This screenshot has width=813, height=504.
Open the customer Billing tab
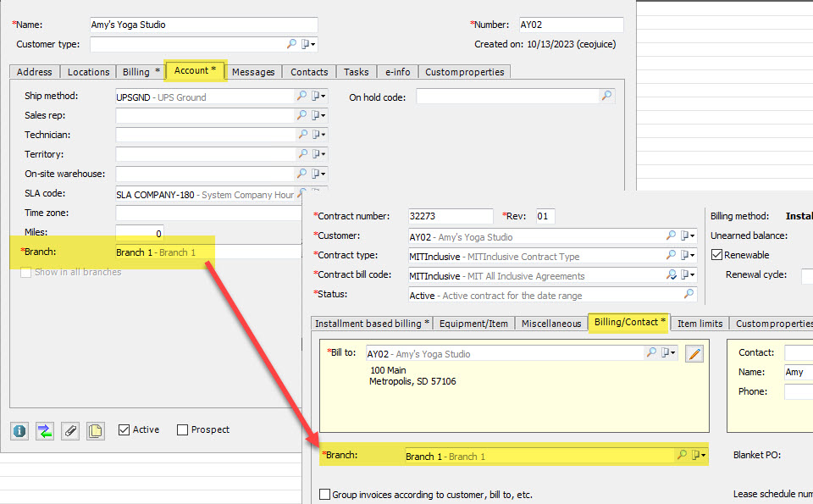[x=141, y=72]
